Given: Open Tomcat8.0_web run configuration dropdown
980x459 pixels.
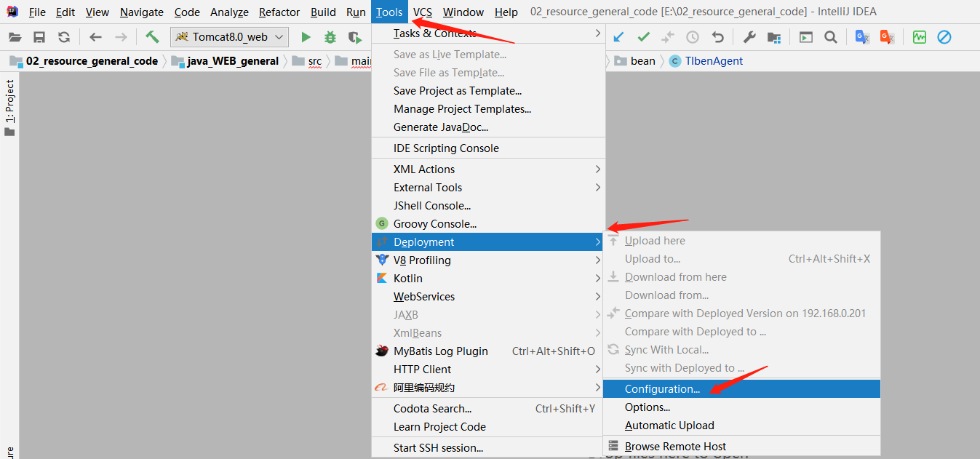Looking at the screenshot, I should (x=229, y=37).
